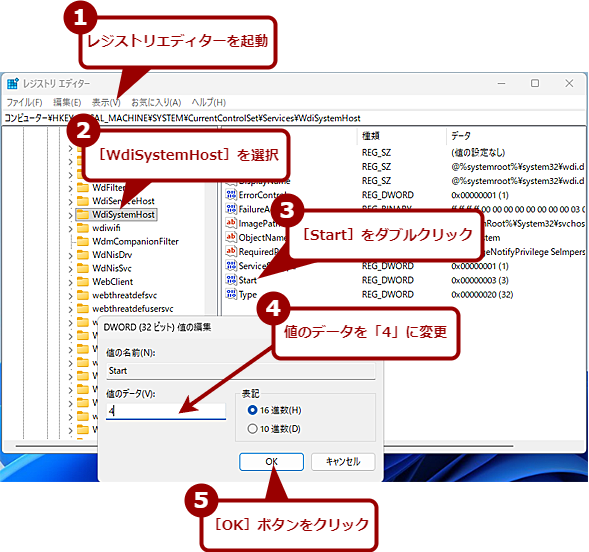This screenshot has width=589, height=552.
Task: Click the OK button in DWORD dialog
Action: 271,462
